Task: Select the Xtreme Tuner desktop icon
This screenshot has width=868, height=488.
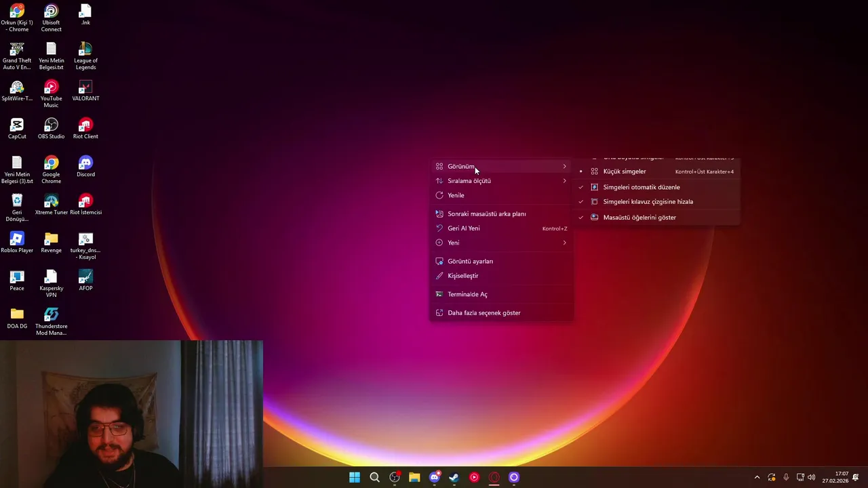Action: (x=51, y=205)
